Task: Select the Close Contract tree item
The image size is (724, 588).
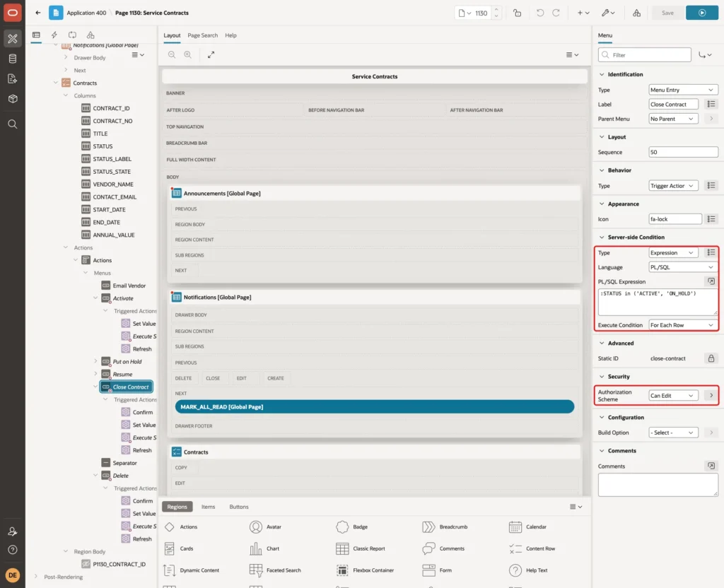Action: (x=126, y=387)
